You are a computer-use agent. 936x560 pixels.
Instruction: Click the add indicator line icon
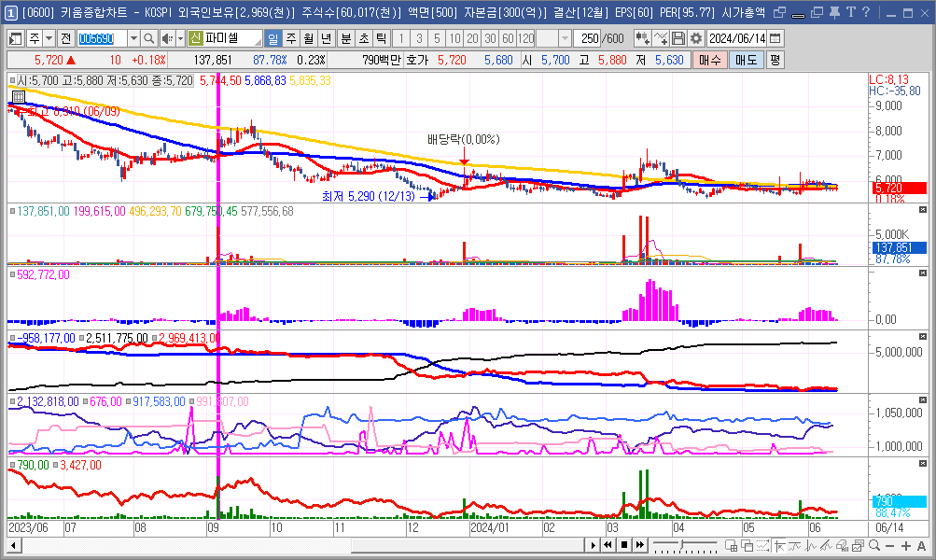coord(660,38)
